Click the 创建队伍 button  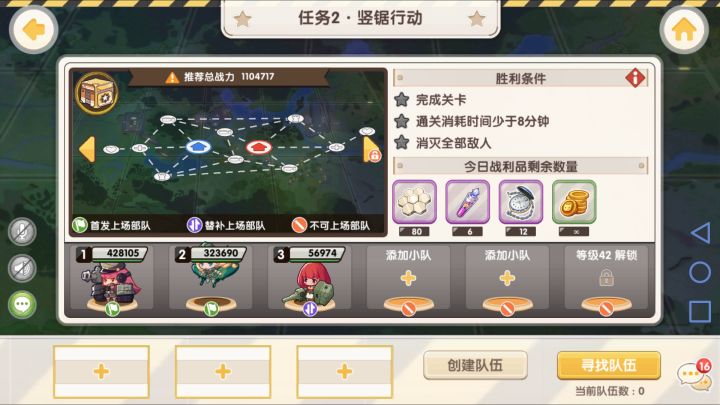pos(475,366)
